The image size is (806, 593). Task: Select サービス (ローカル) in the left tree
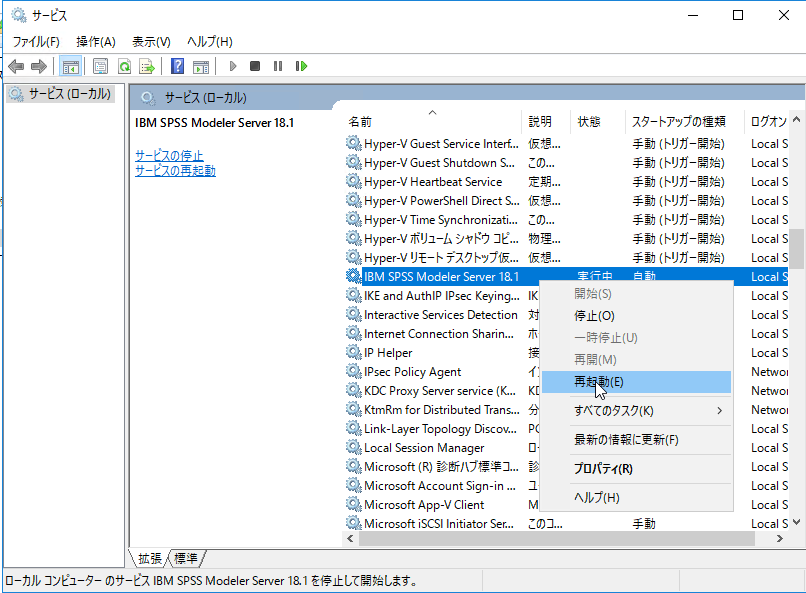[x=60, y=94]
